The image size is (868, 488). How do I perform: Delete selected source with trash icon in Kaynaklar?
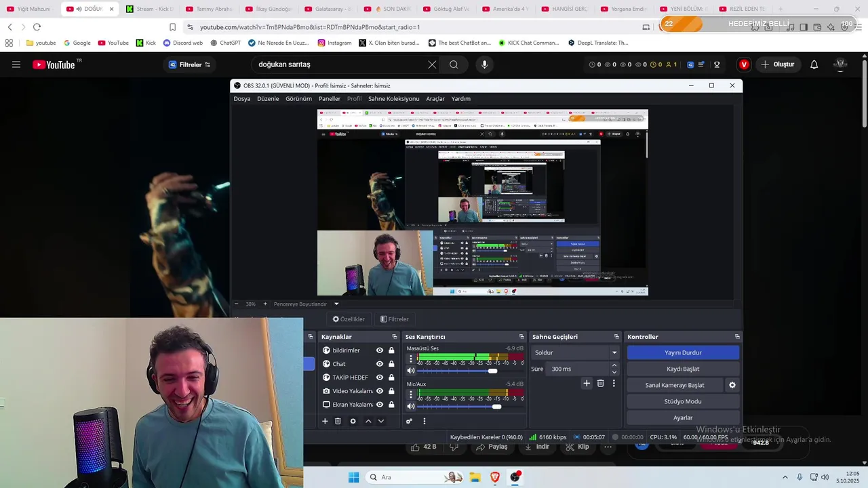(338, 421)
